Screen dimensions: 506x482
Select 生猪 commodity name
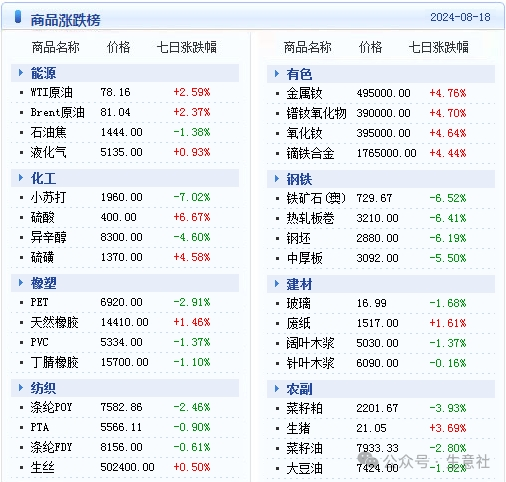298,428
